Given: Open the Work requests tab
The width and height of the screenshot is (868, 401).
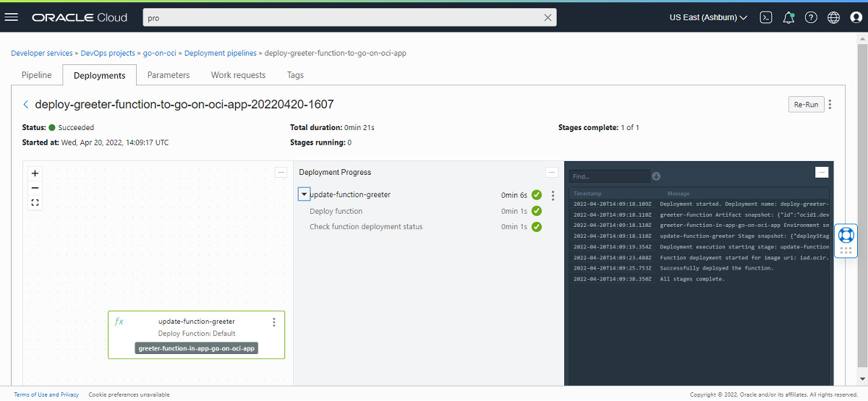Looking at the screenshot, I should pyautogui.click(x=238, y=75).
